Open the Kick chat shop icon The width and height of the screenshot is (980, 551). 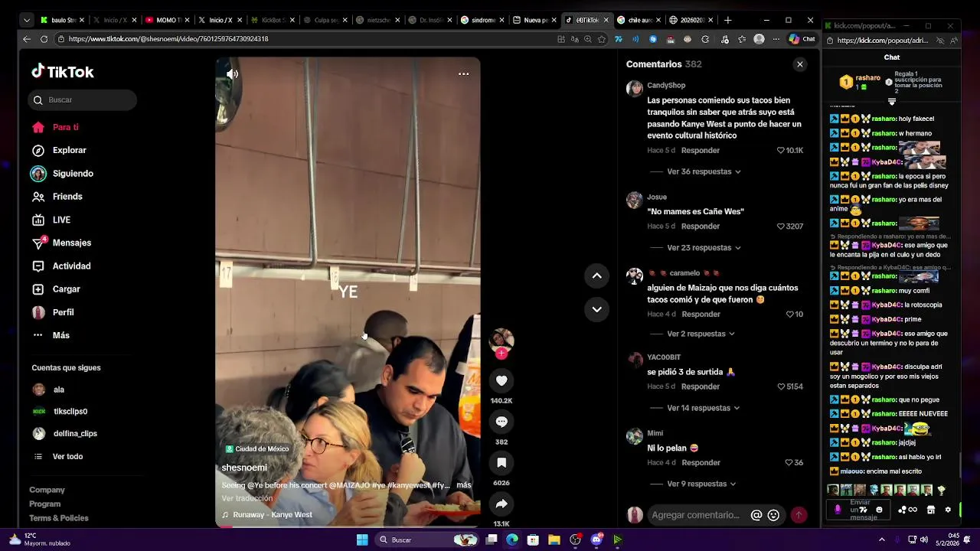[931, 510]
